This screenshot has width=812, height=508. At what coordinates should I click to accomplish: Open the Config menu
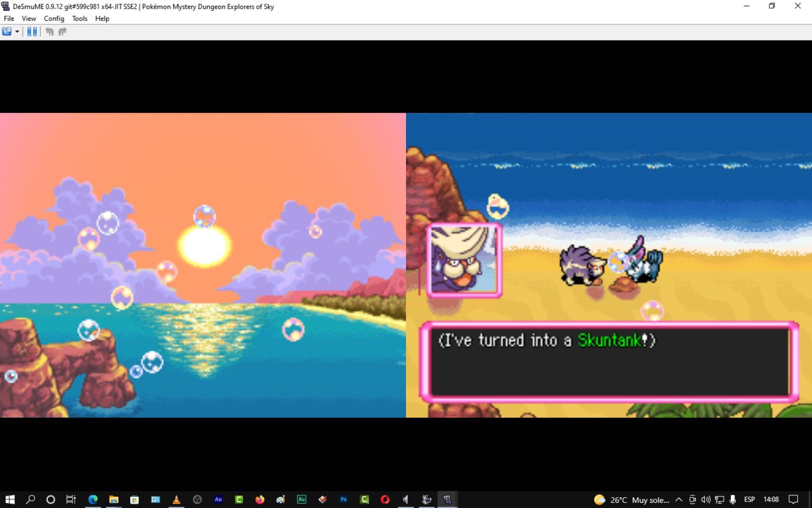54,18
